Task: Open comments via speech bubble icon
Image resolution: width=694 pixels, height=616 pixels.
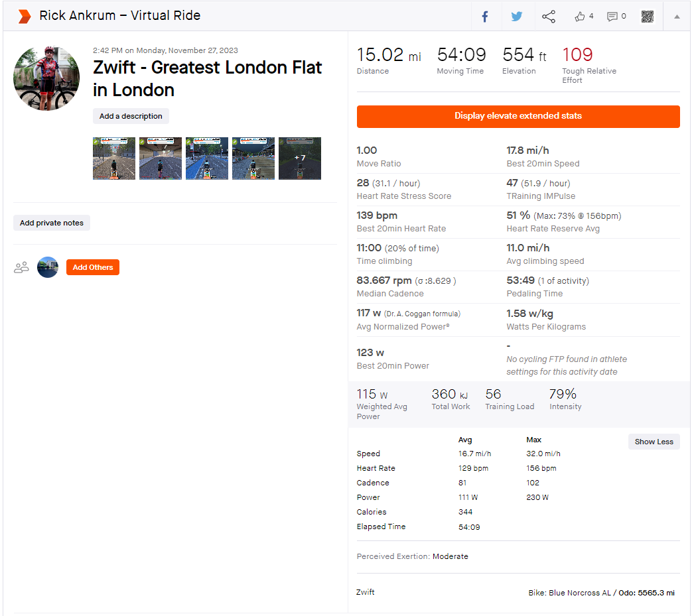Action: (x=612, y=17)
